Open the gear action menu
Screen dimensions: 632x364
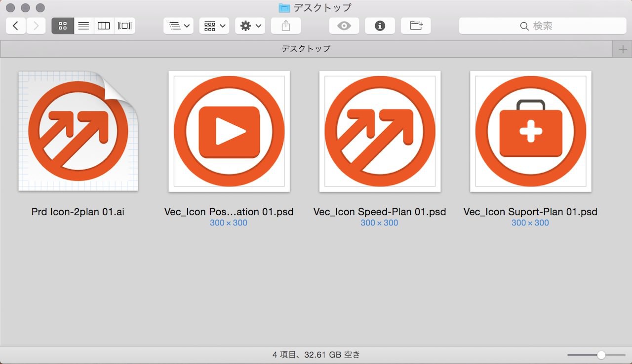(x=250, y=26)
